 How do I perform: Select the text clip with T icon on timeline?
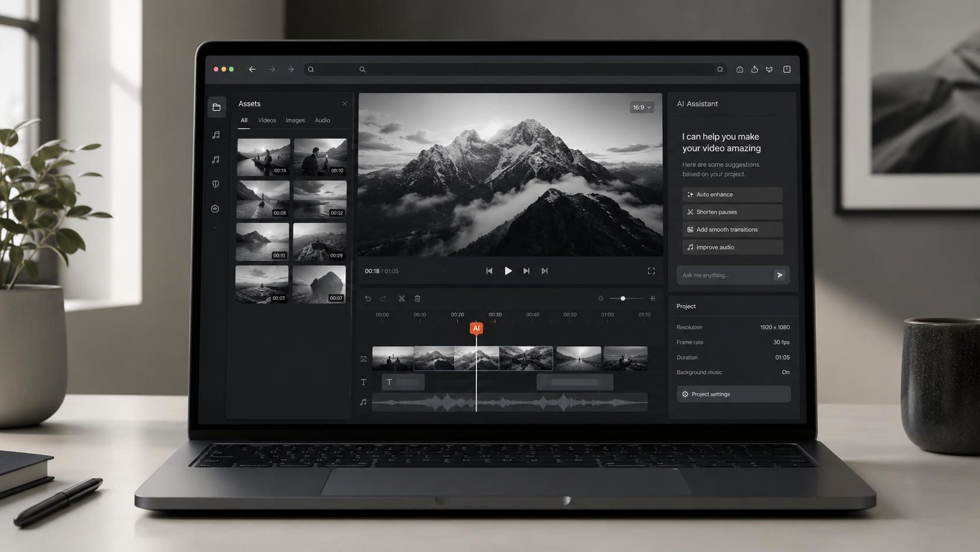click(403, 382)
